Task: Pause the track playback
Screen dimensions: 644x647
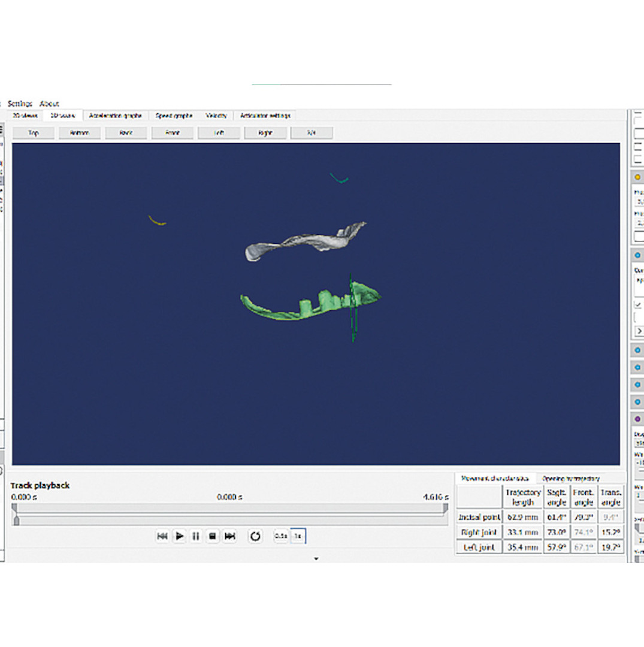Action: 196,536
